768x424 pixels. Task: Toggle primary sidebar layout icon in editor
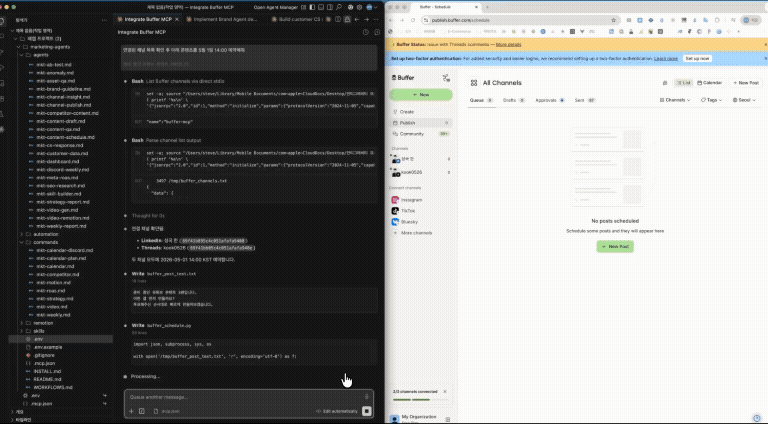[312, 7]
